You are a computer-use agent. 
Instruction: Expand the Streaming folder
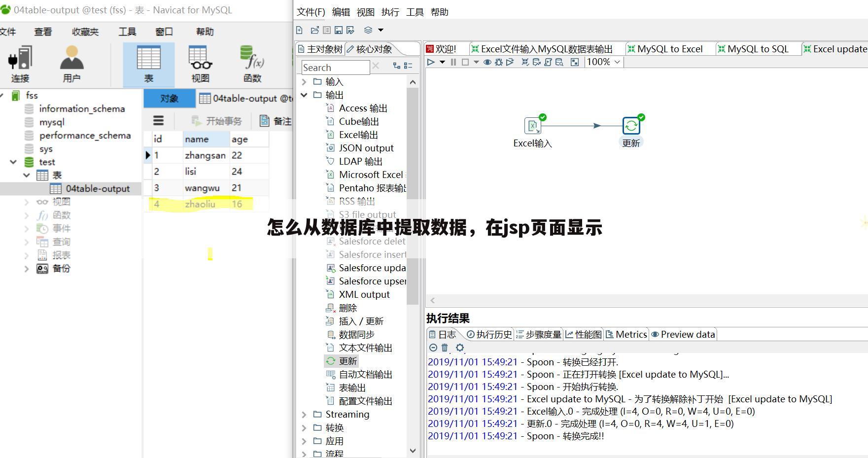304,415
